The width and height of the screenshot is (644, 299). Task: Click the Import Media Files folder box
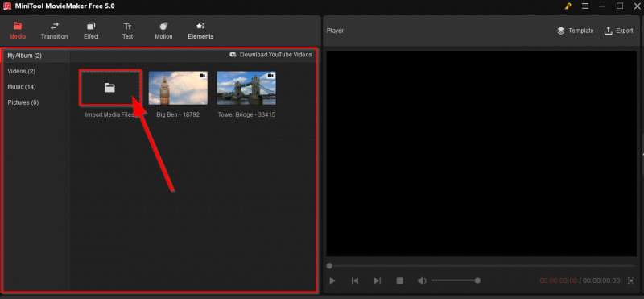coord(110,88)
